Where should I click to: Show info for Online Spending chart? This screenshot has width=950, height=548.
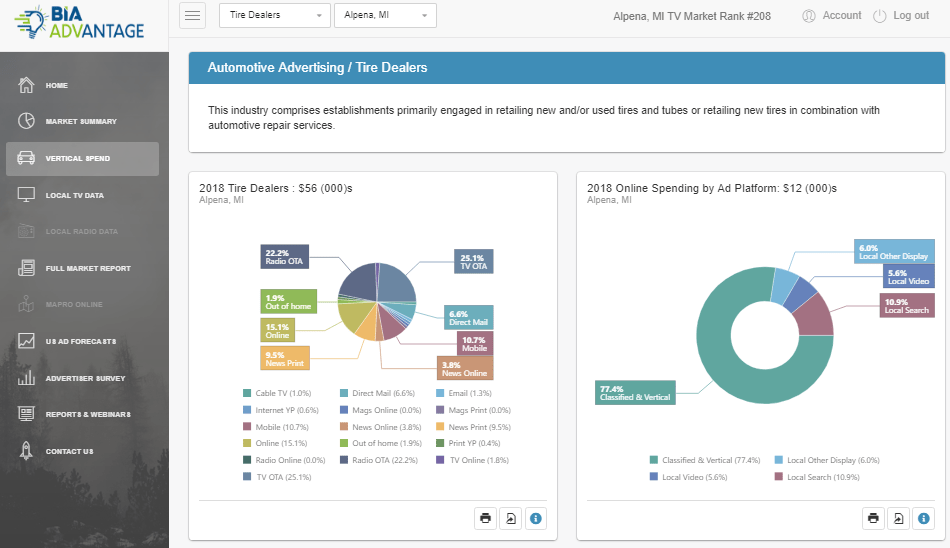coord(923,518)
